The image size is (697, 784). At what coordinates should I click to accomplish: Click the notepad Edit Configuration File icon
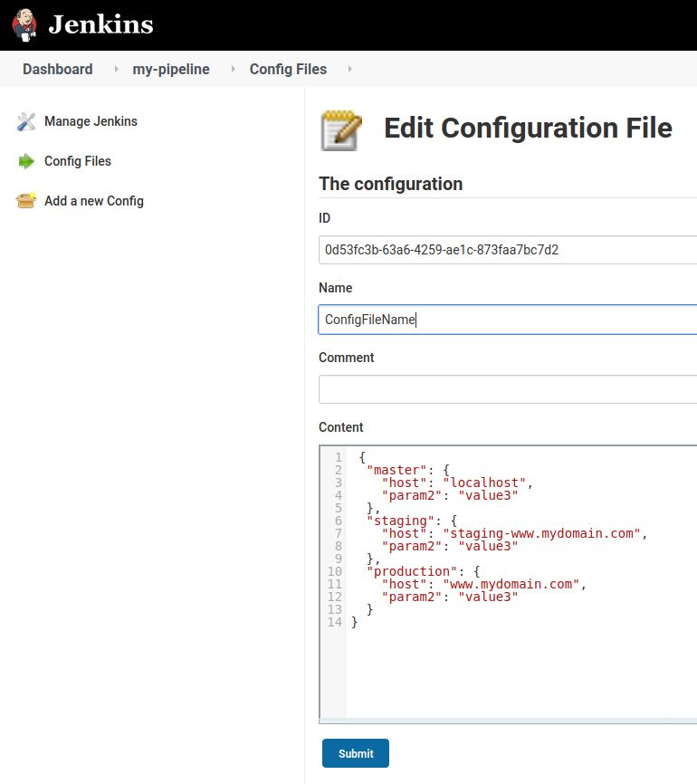[x=341, y=130]
